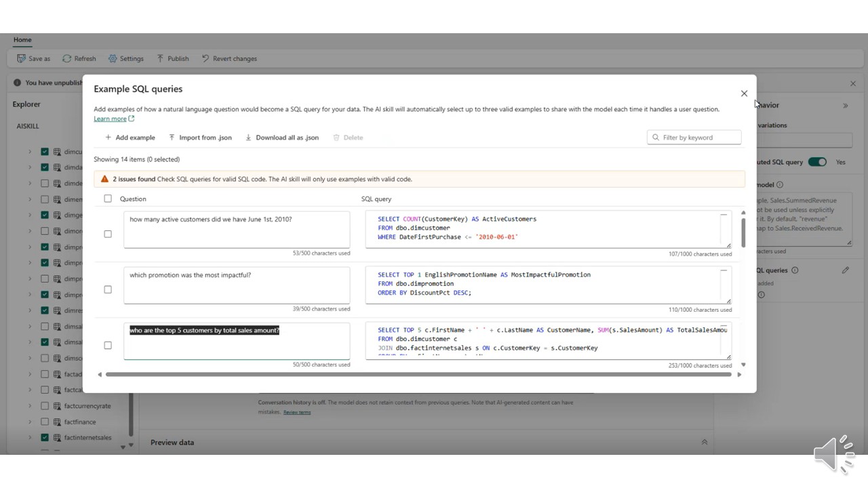The image size is (868, 488).
Task: Check the row for top 5 customers question
Action: point(108,346)
